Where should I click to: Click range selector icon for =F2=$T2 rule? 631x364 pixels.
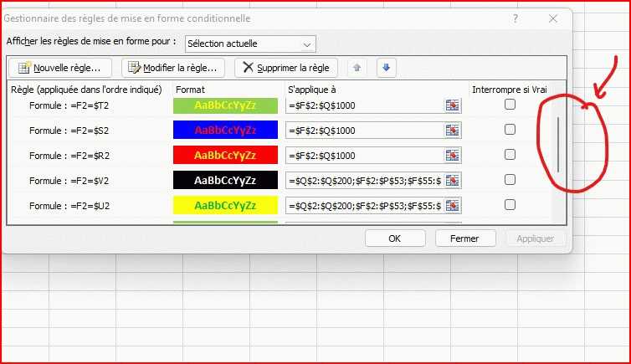point(453,105)
